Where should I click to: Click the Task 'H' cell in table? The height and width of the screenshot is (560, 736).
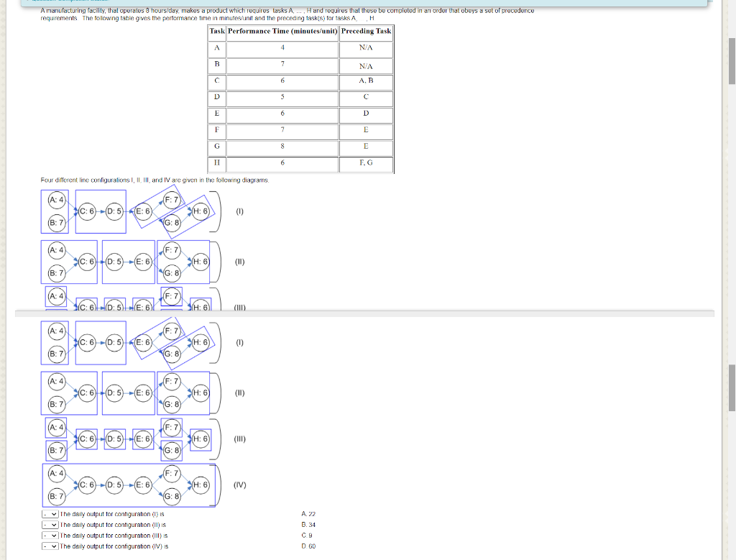coord(217,163)
